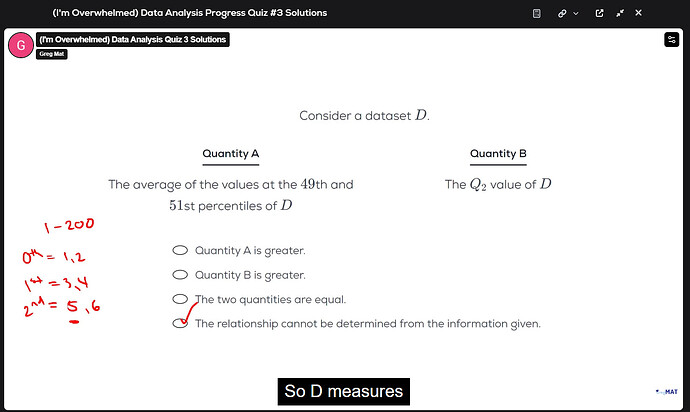The image size is (690, 412).
Task: Open video in new window icon
Action: coord(599,13)
